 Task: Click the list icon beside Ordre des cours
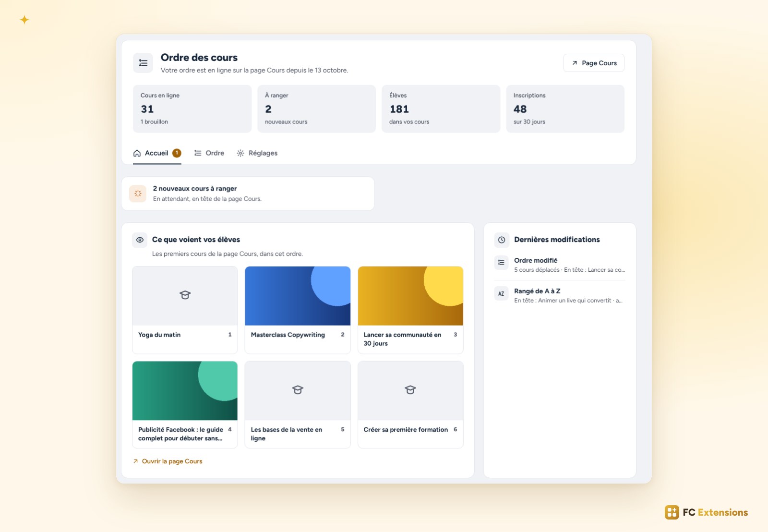tap(143, 63)
